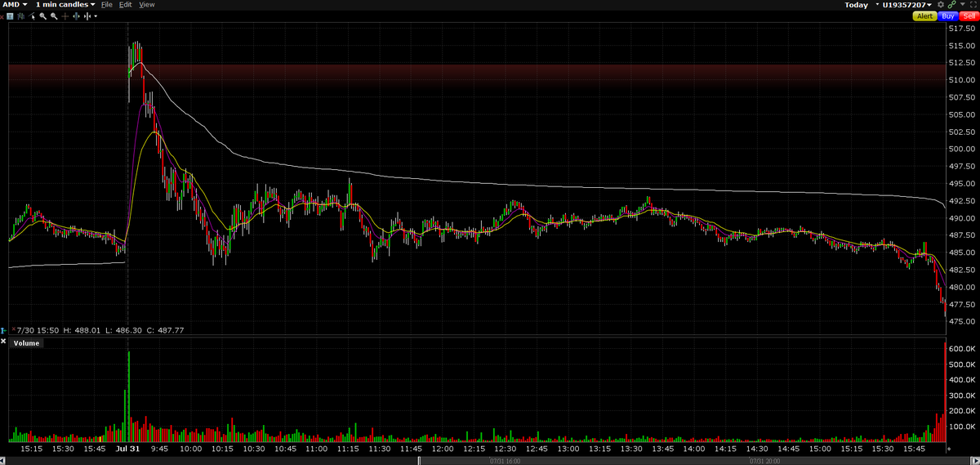Open the File menu
Image resolution: width=980 pixels, height=465 pixels.
point(107,5)
